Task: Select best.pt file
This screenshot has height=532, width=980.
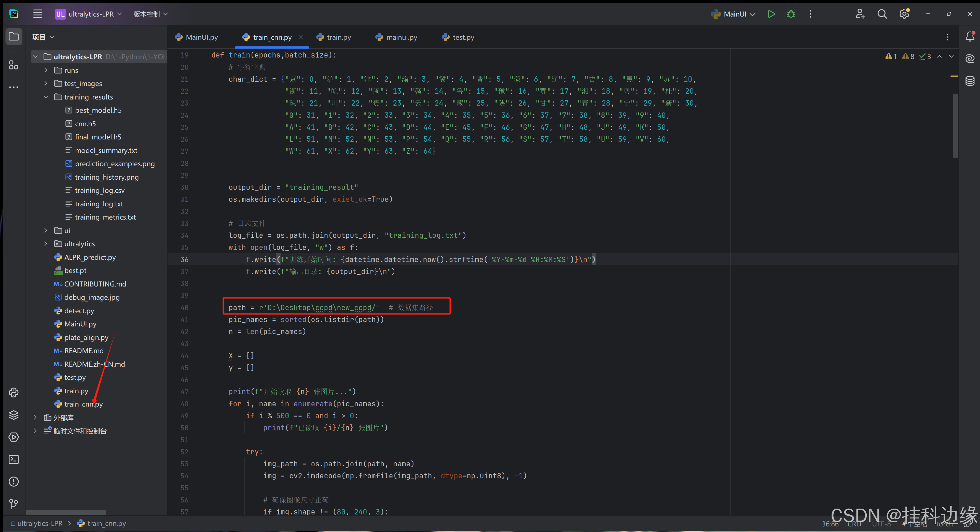Action: coord(75,270)
